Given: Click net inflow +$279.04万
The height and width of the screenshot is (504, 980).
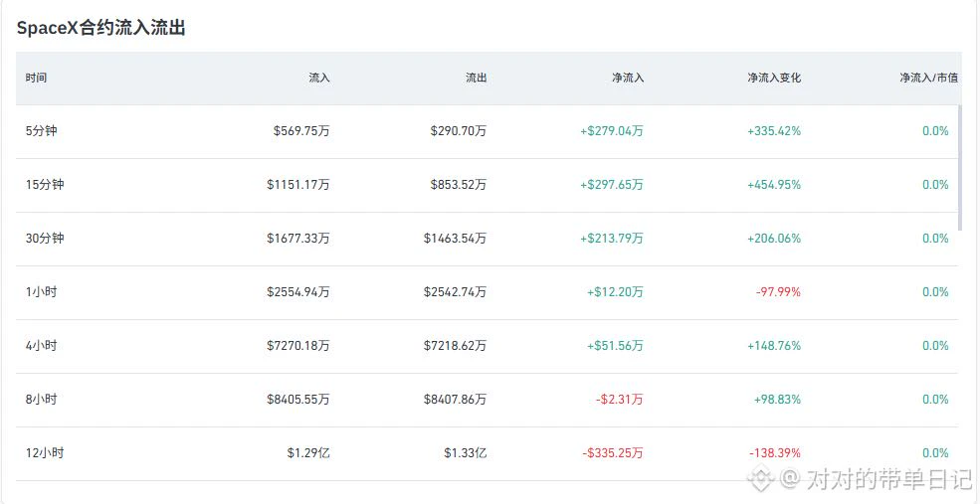Looking at the screenshot, I should (x=612, y=131).
